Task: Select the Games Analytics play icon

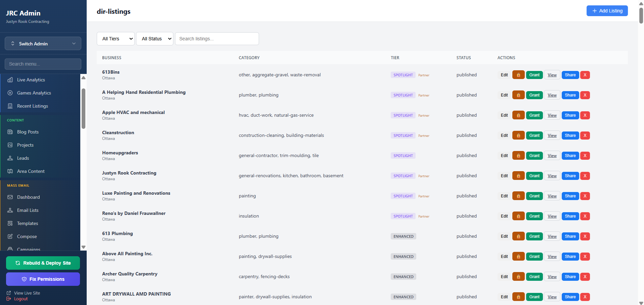Action: coord(11,93)
